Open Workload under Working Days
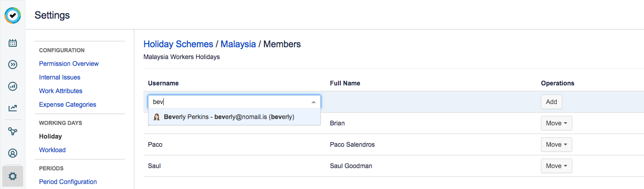 pyautogui.click(x=52, y=150)
